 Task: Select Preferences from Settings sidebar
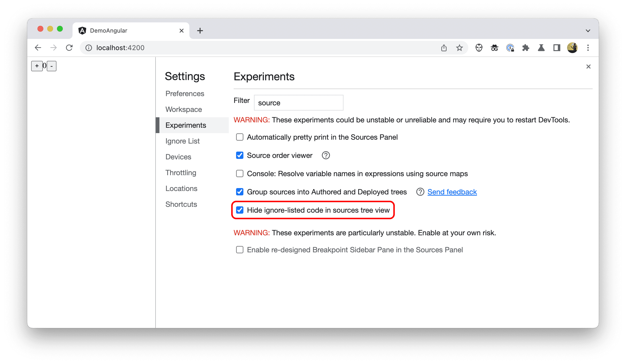pyautogui.click(x=185, y=94)
